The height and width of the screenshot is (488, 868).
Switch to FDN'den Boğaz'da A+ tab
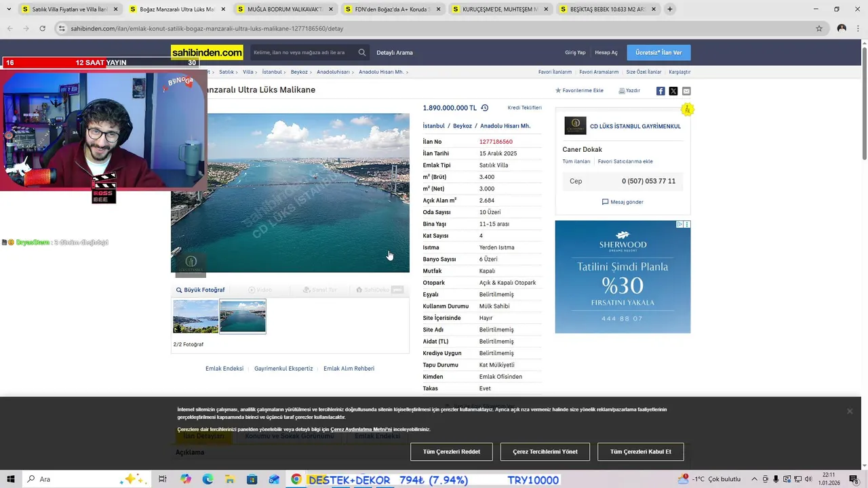tap(392, 9)
